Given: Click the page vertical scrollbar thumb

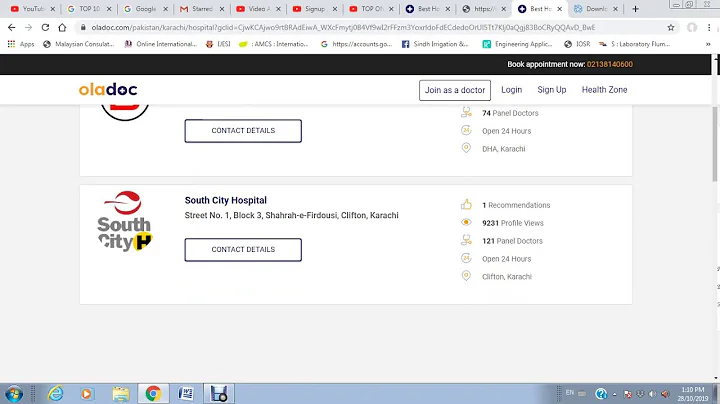Looking at the screenshot, I should [714, 144].
